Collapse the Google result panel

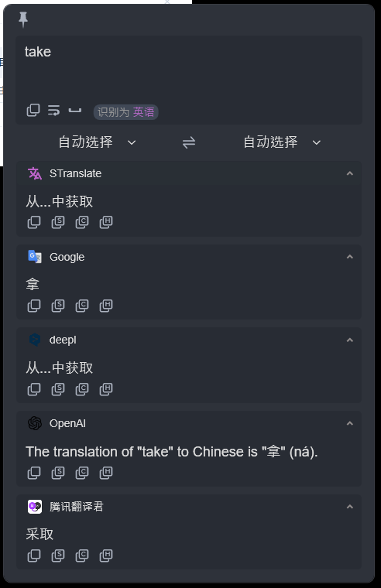[x=350, y=257]
